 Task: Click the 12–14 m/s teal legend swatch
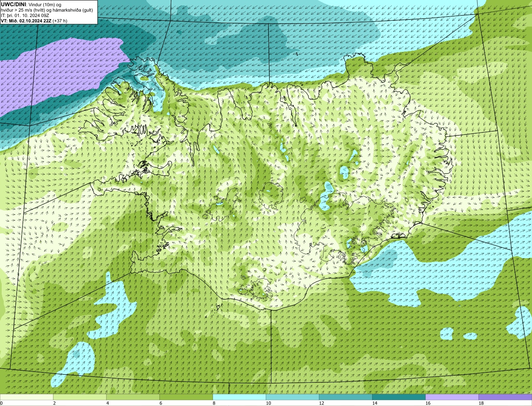(346, 397)
